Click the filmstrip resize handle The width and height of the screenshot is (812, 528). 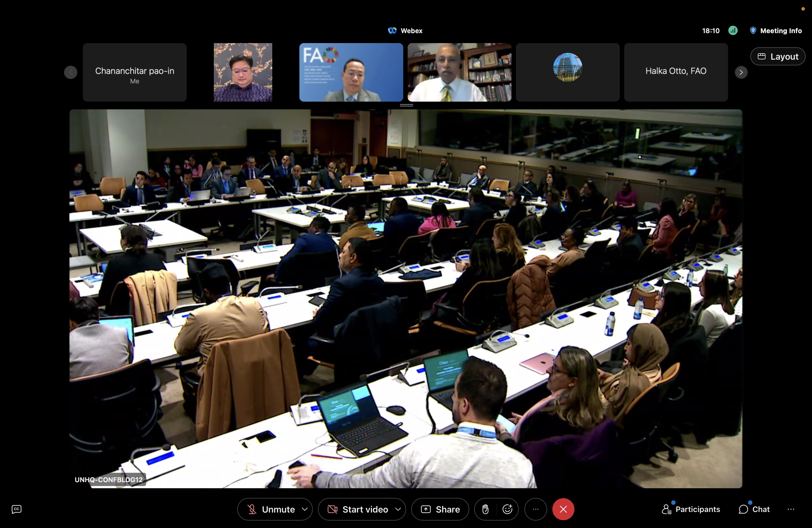[x=406, y=105]
